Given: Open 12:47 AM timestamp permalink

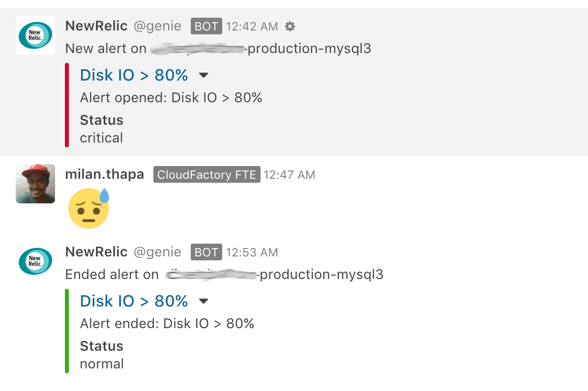Looking at the screenshot, I should [x=289, y=175].
